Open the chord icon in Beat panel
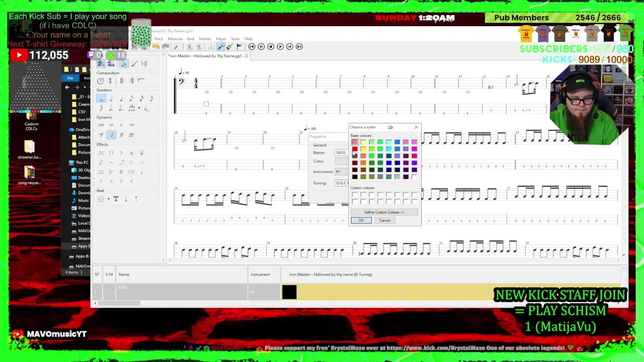 (x=101, y=199)
